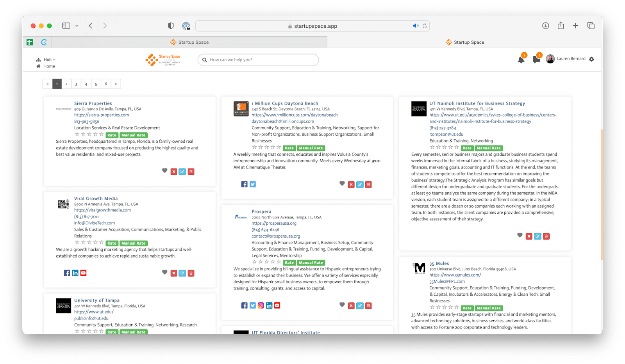Click Manual Rate for Prospera
The width and height of the screenshot is (625, 364).
tap(311, 263)
